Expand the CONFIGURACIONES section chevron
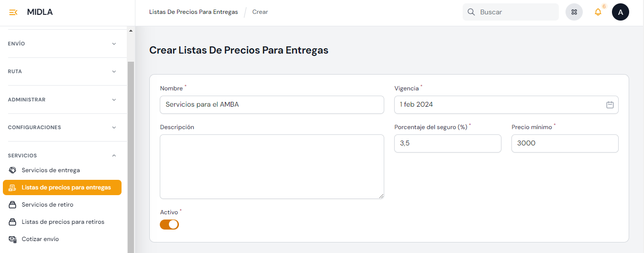Image resolution: width=644 pixels, height=253 pixels. point(114,128)
